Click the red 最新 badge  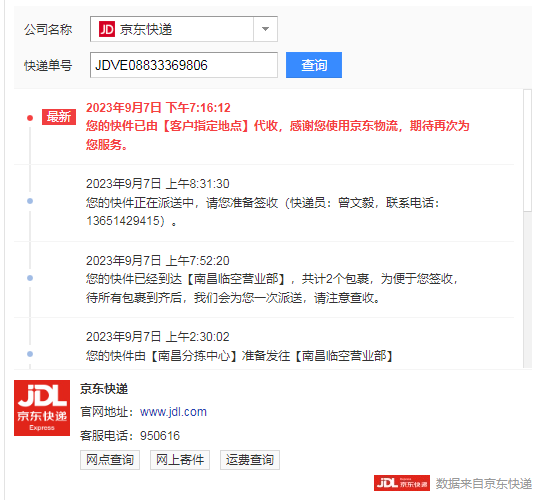59,117
